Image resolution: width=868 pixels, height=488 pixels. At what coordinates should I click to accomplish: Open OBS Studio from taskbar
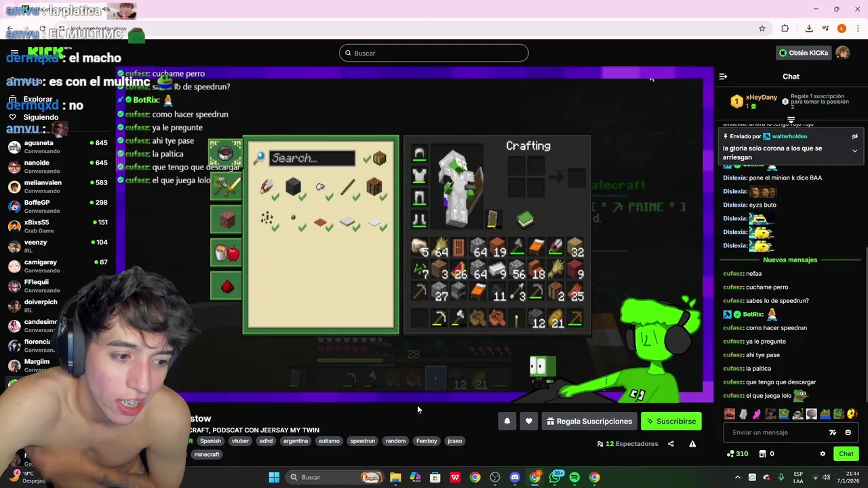point(495,477)
